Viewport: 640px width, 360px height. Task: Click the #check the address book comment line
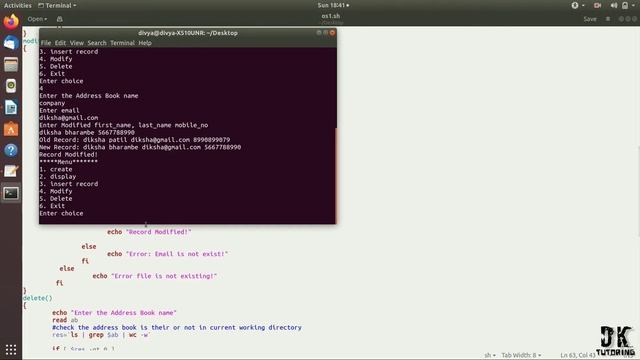pyautogui.click(x=177, y=327)
